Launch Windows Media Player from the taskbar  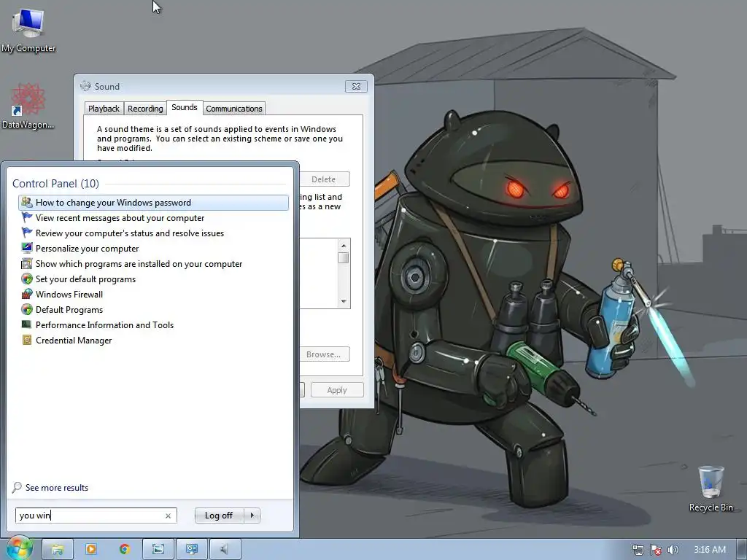[x=91, y=550]
